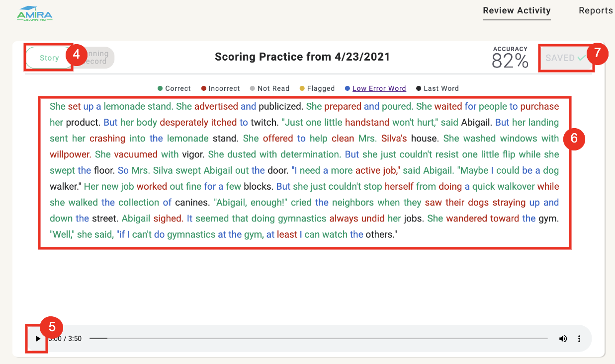Click the green Correct legend dot
Viewport: 615px width, 364px height.
click(x=160, y=88)
